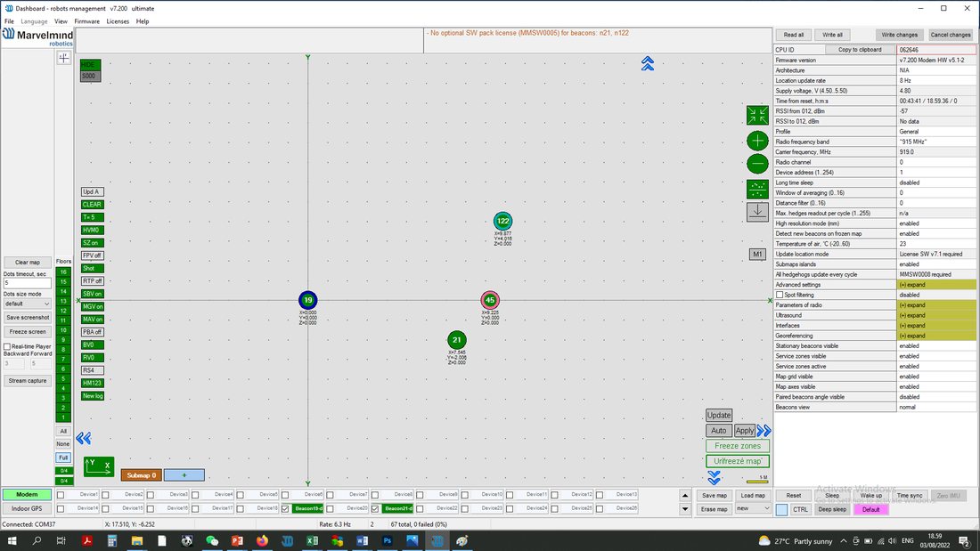Click the HIDE button on the map
The image size is (980, 551).
tap(90, 64)
